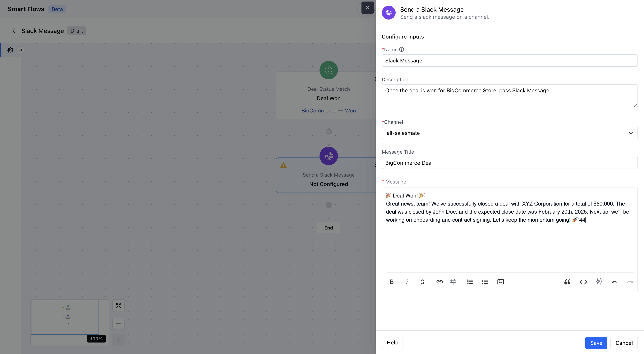
Task: Save the Slack message configuration
Action: coord(596,343)
